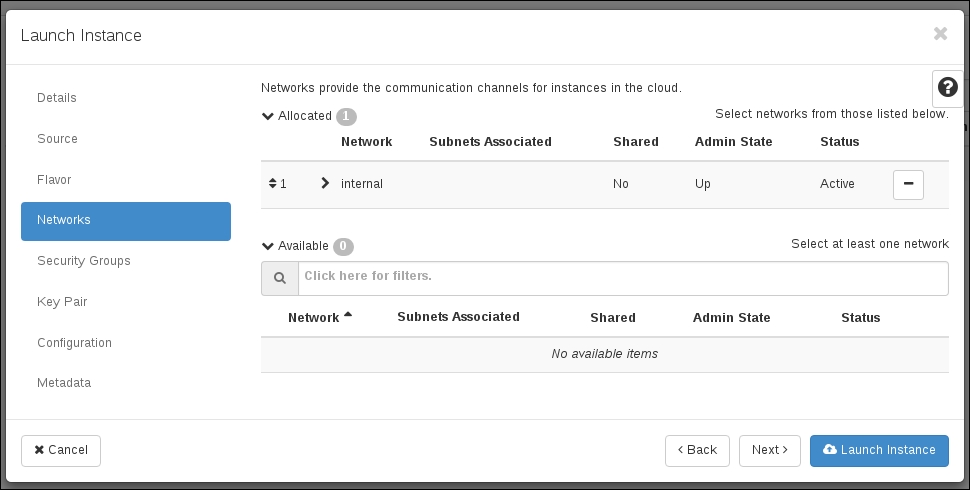Click the reorder arrows on internal row
970x490 pixels.
(273, 184)
